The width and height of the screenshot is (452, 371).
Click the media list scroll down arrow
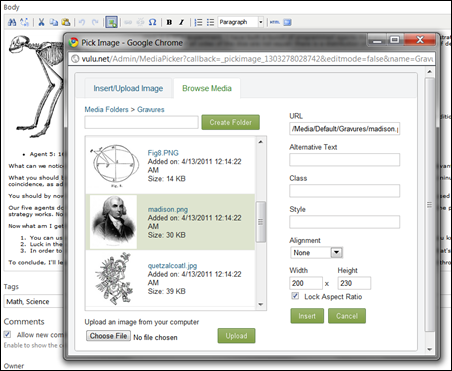click(x=261, y=304)
